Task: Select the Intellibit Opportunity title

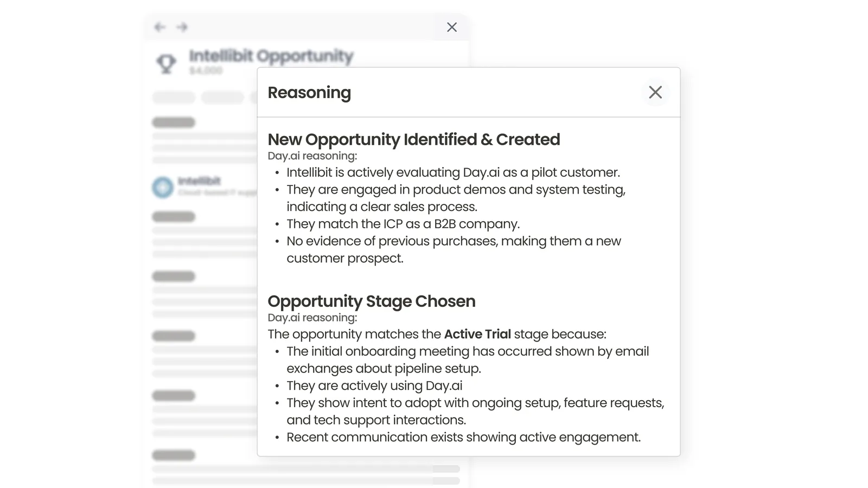Action: pos(271,55)
